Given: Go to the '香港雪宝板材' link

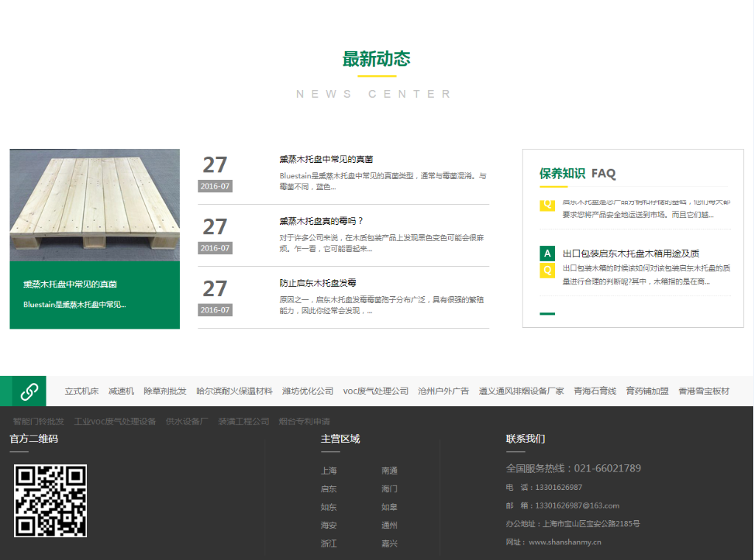Looking at the screenshot, I should tap(703, 391).
